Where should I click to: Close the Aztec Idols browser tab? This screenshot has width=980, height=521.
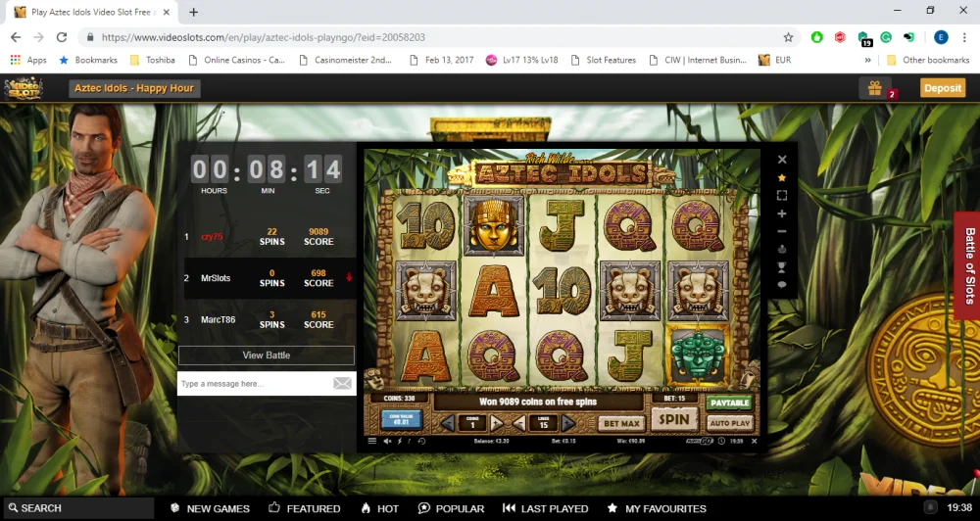(167, 12)
